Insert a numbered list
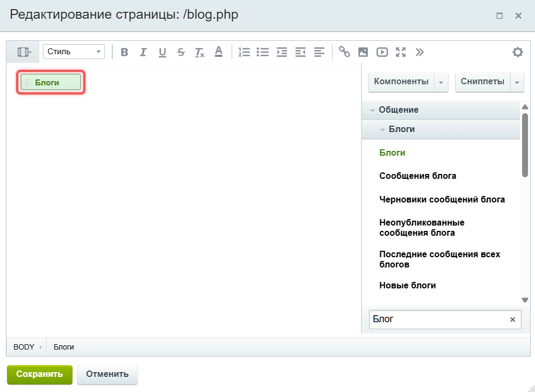 244,52
